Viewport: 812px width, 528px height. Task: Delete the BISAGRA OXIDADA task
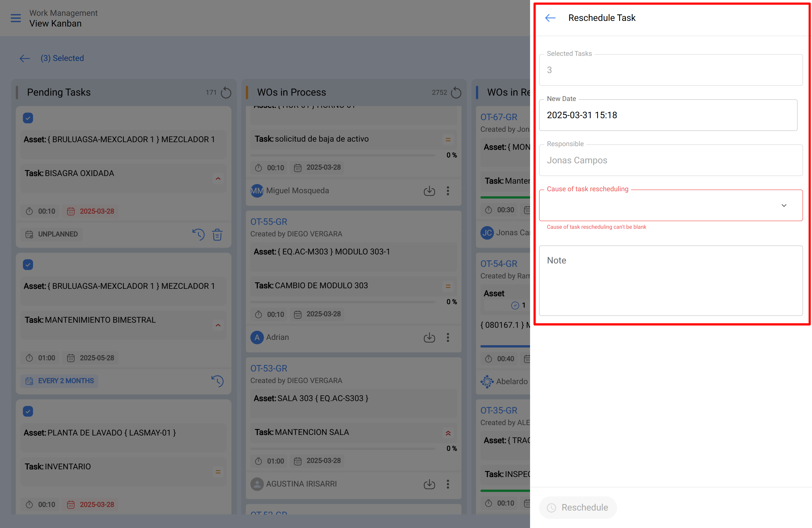click(218, 234)
